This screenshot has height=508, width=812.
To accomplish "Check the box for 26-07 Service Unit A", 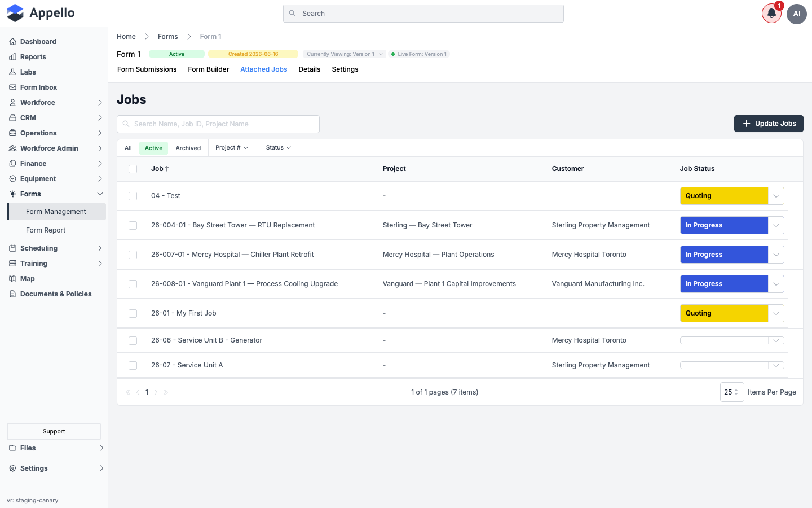I will click(133, 365).
